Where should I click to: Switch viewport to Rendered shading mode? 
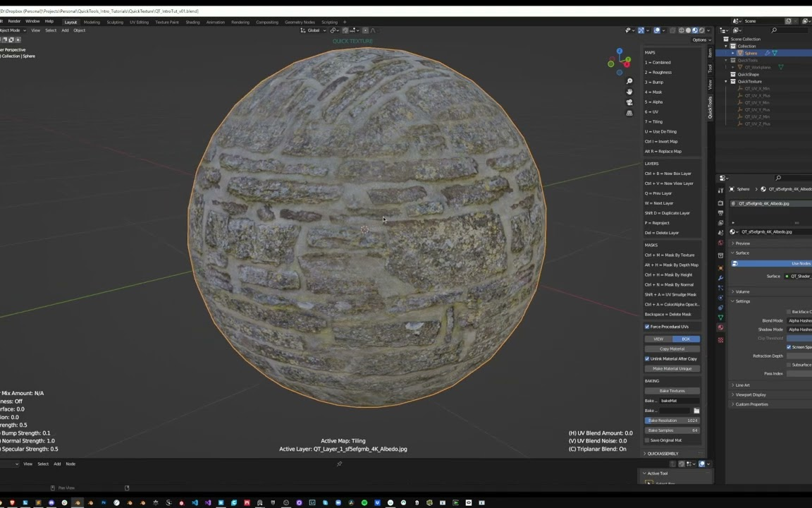pos(702,31)
